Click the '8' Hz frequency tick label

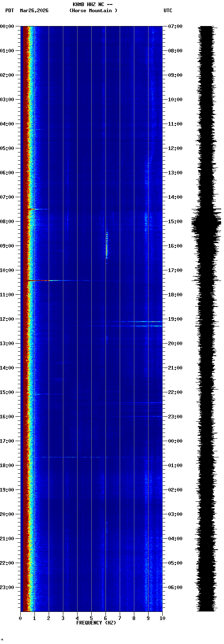(134, 618)
